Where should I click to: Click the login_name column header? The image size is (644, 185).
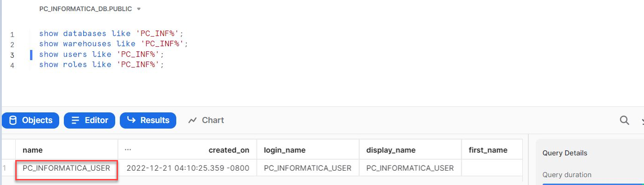285,150
